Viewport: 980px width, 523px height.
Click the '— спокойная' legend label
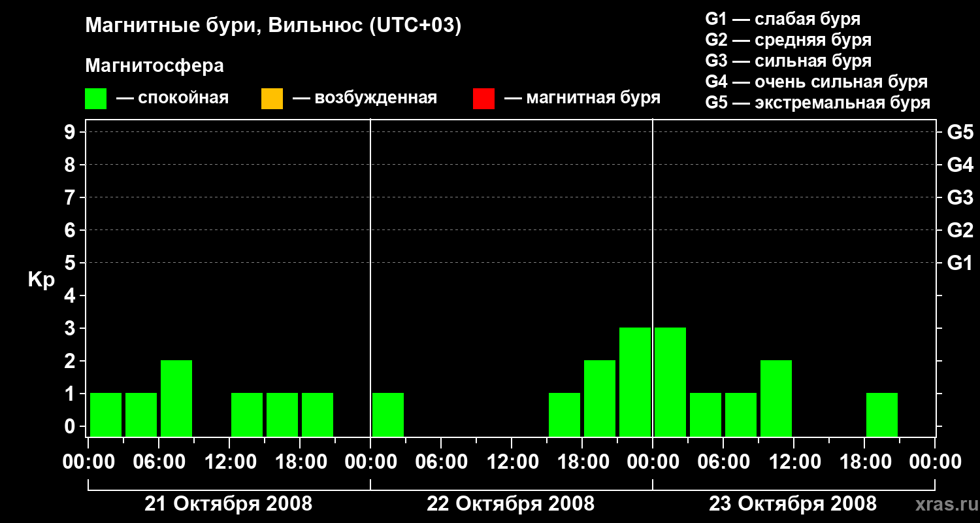click(x=172, y=98)
